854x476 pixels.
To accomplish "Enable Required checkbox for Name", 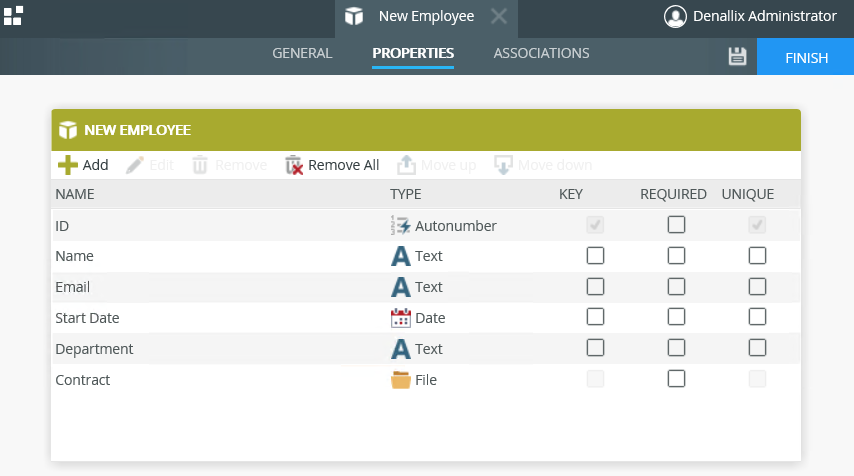I will 677,256.
